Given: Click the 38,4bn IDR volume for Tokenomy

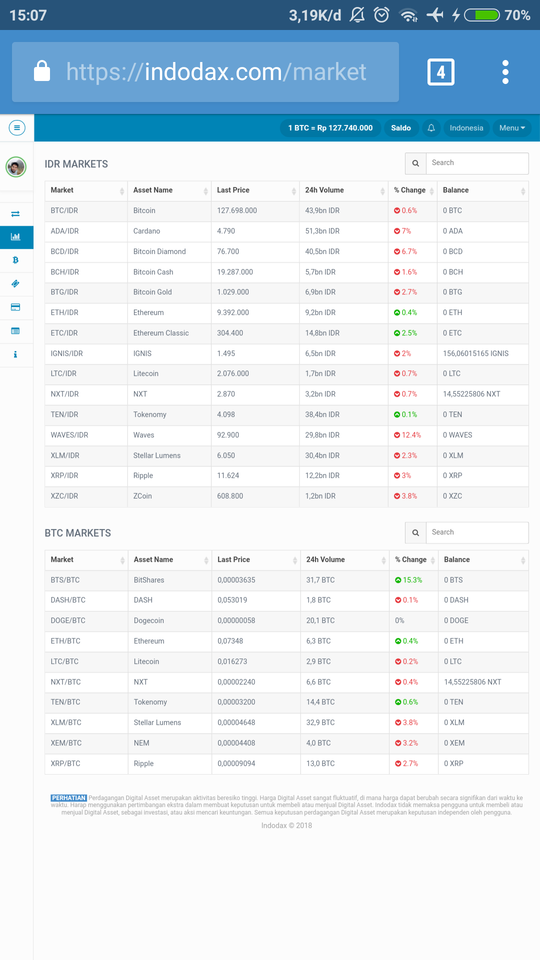Looking at the screenshot, I should pyautogui.click(x=322, y=414).
